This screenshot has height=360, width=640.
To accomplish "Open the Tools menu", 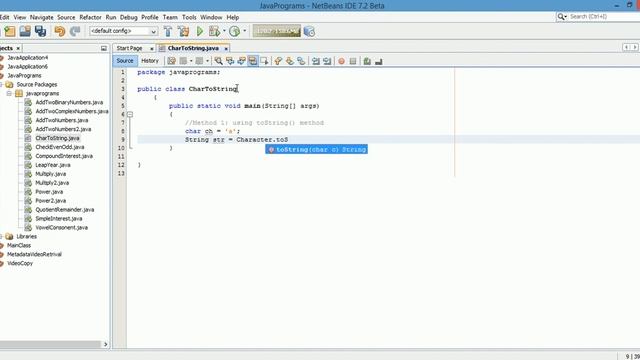I will [189, 17].
